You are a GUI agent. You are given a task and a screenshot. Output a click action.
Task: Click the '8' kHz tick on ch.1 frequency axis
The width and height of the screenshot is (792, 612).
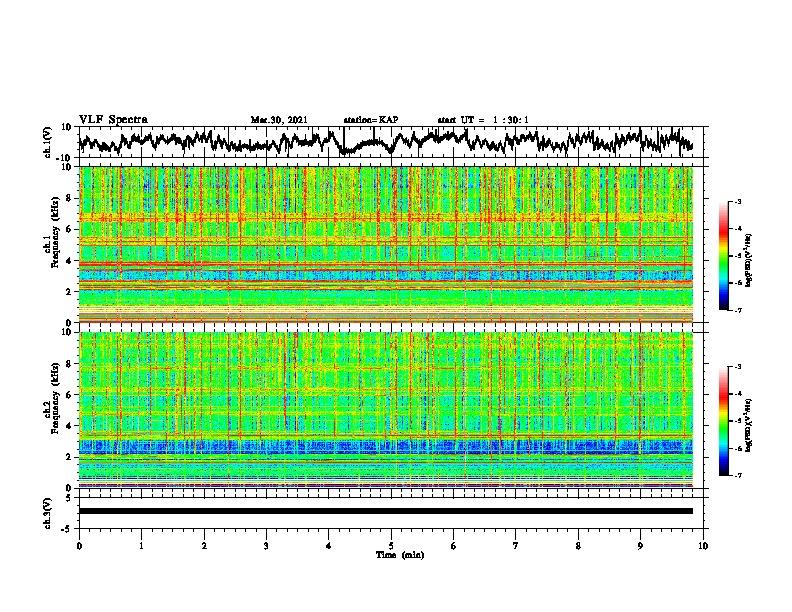pos(69,198)
